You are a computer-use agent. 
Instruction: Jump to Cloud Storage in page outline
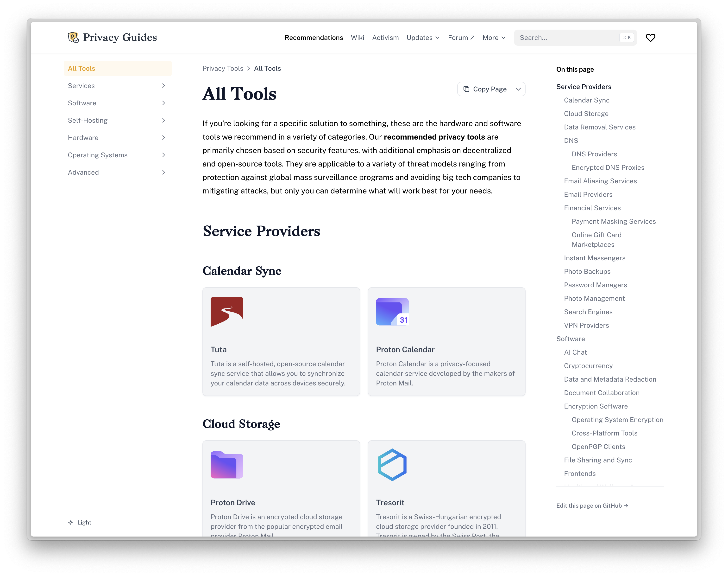pos(586,114)
